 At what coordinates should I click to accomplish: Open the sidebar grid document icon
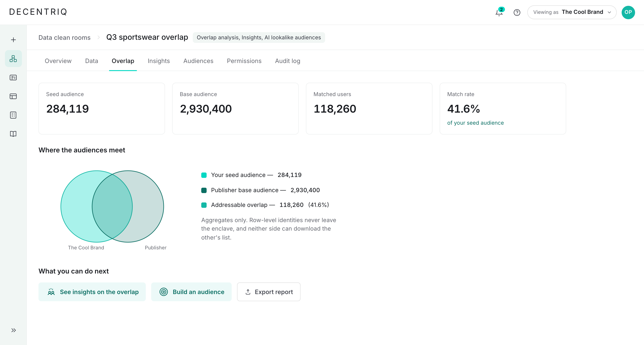(x=13, y=115)
